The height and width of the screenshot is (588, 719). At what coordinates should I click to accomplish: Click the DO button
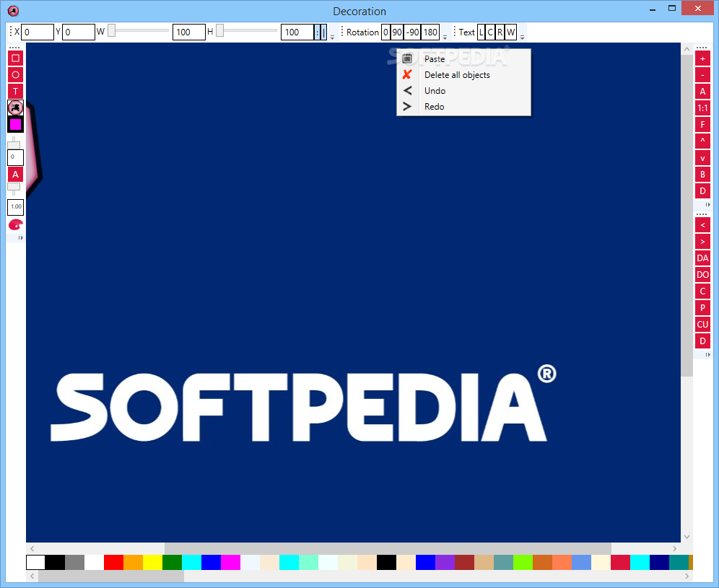pyautogui.click(x=702, y=275)
